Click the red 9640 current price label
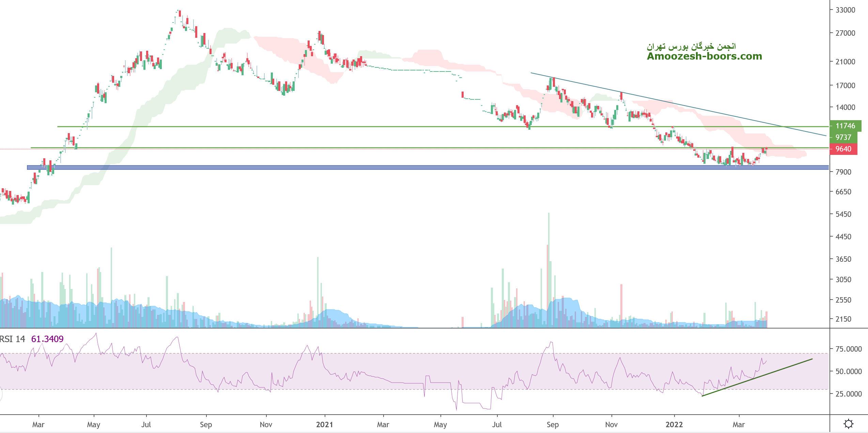 click(843, 149)
